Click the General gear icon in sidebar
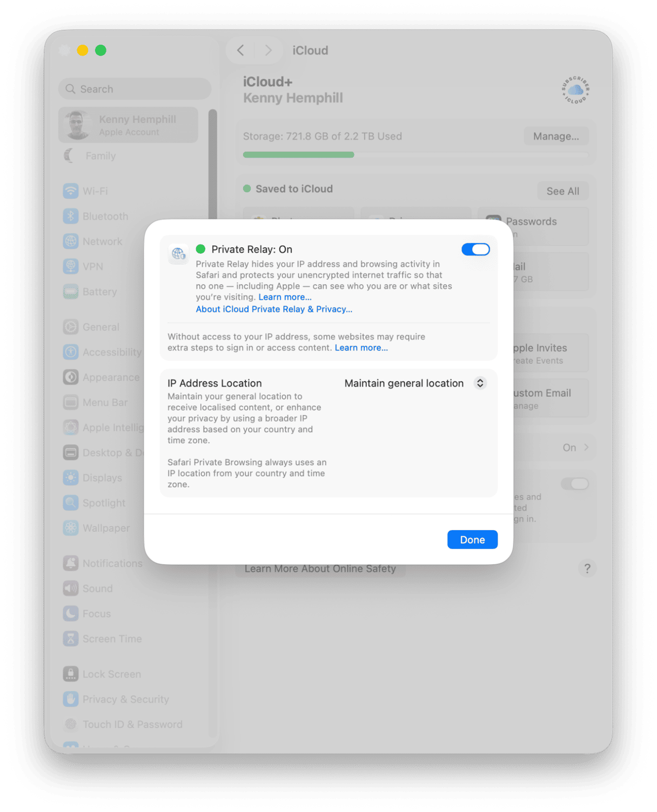The image size is (657, 812). click(x=71, y=327)
